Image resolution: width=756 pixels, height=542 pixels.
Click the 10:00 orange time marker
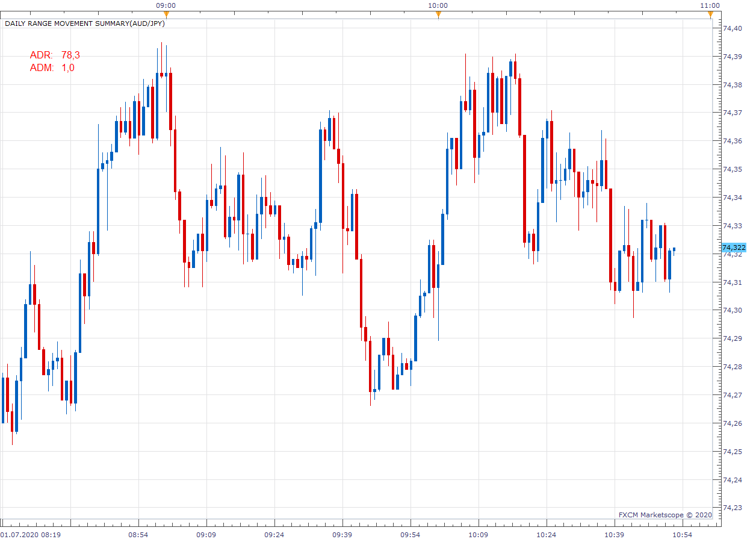point(438,14)
